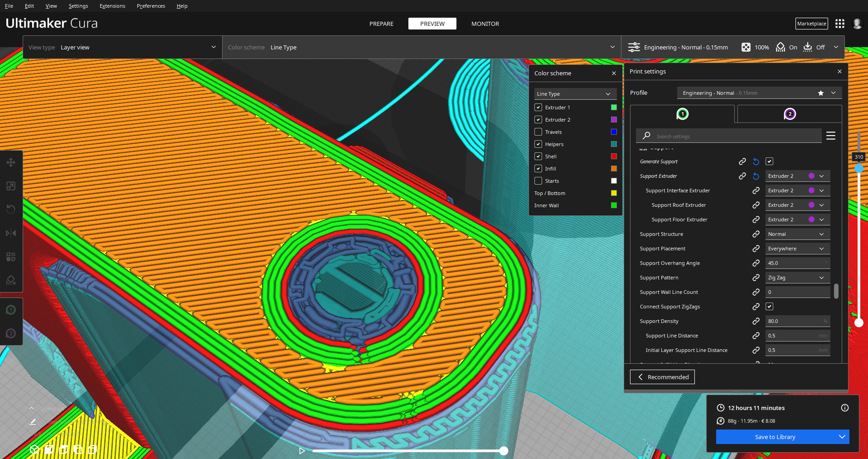Click the layer path slider handle at the bottom
The height and width of the screenshot is (459, 868).
click(x=504, y=451)
